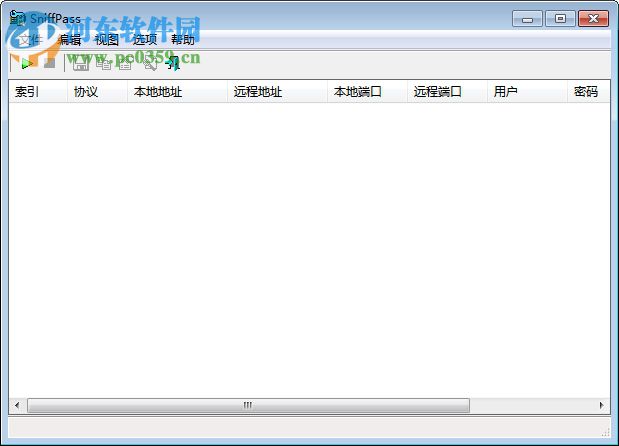The height and width of the screenshot is (446, 619).
Task: Open the 视图 menu
Action: 107,39
